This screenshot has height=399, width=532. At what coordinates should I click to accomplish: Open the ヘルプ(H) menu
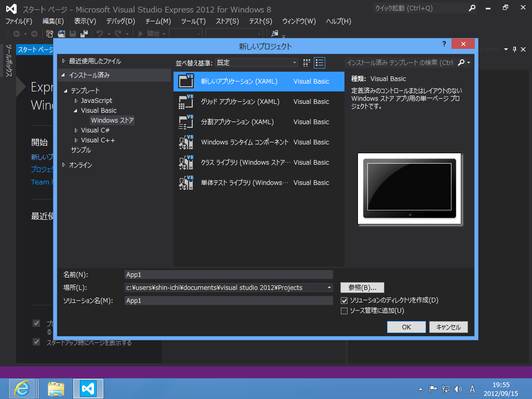point(339,21)
